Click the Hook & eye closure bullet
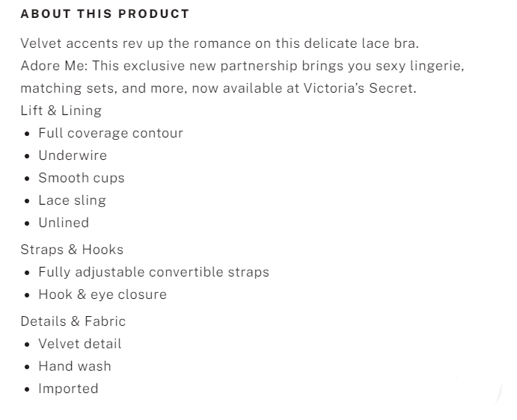This screenshot has height=420, width=517. 103,294
